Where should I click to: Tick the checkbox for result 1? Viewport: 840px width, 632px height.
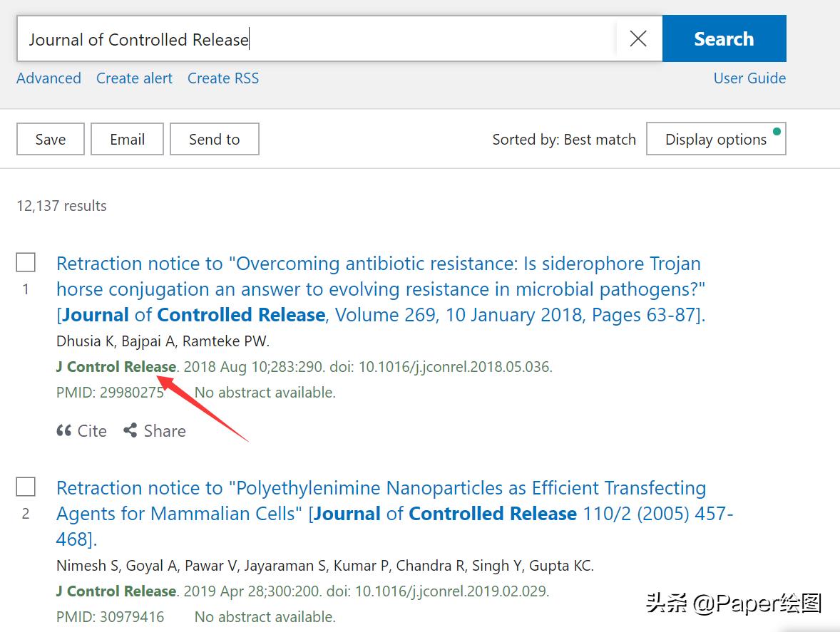26,262
